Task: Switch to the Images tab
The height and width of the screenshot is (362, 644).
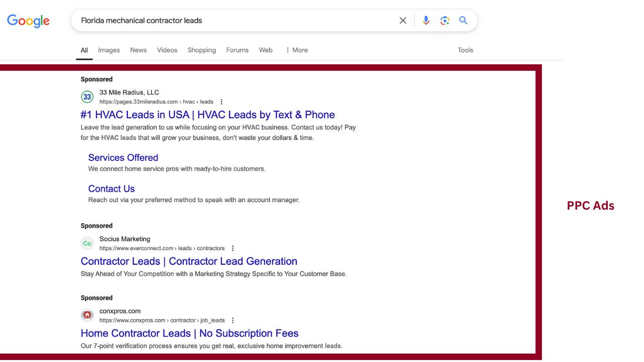Action: [x=109, y=50]
